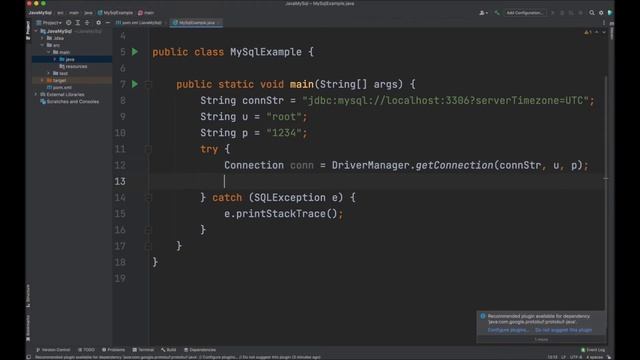Click line number 12 in the gutter
Image resolution: width=640 pixels, height=360 pixels.
[120, 165]
